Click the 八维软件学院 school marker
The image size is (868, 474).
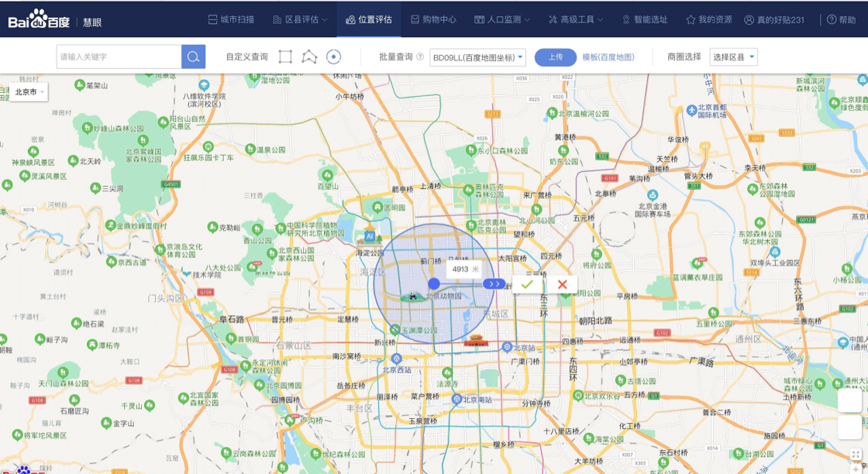205,85
